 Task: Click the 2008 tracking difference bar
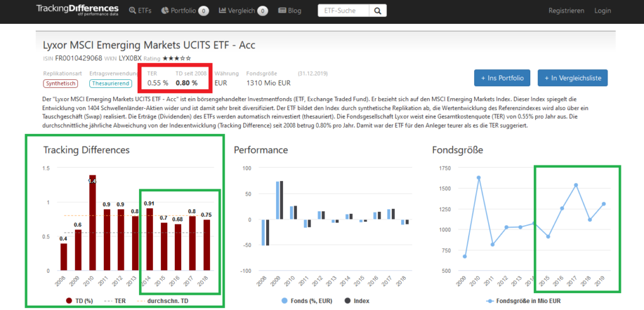point(64,257)
